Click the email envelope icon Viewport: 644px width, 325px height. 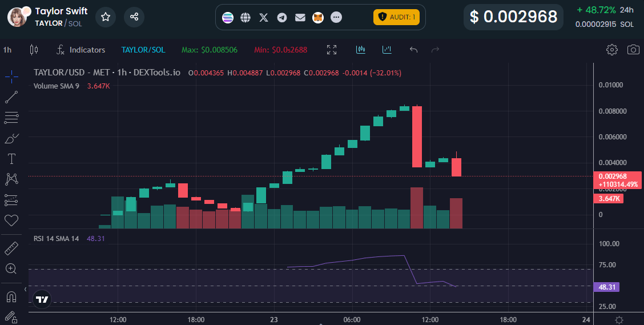[300, 17]
